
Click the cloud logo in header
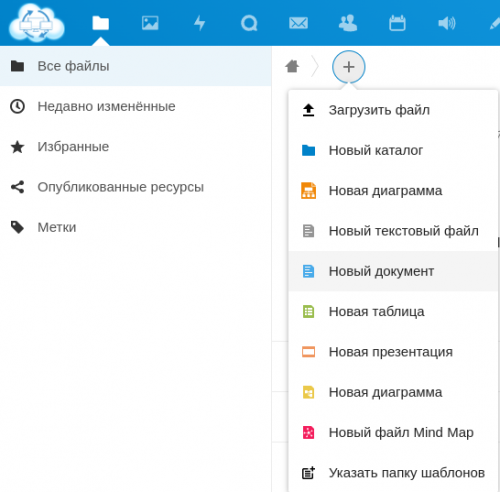point(37,23)
